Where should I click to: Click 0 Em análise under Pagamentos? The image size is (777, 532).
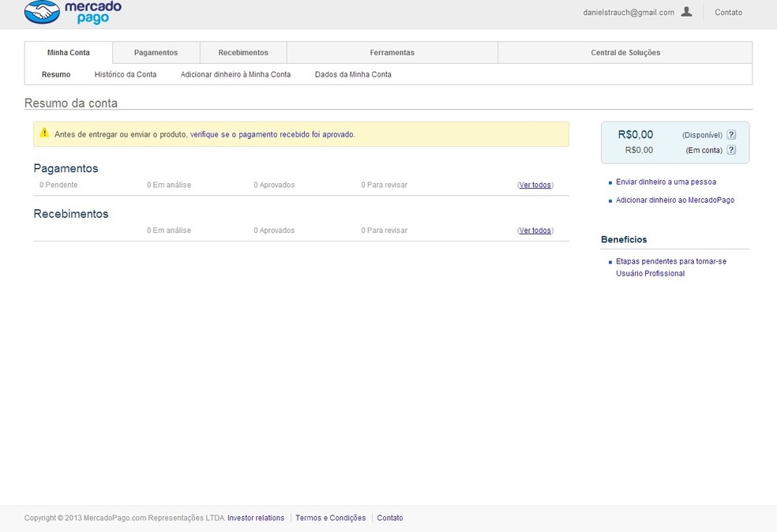(x=169, y=185)
